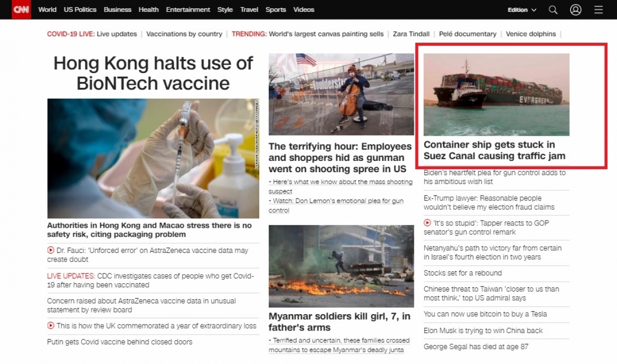617x364 pixels.
Task: Open George Segal has died story
Action: tap(476, 347)
